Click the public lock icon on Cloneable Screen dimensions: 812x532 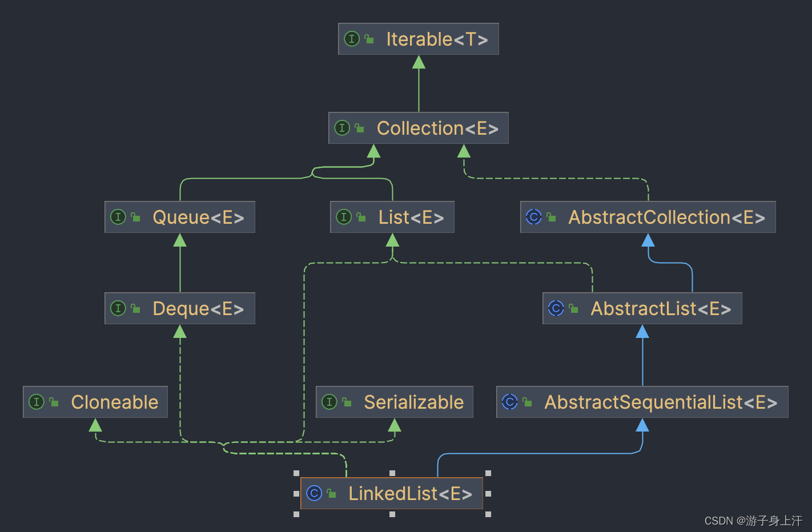pyautogui.click(x=54, y=402)
